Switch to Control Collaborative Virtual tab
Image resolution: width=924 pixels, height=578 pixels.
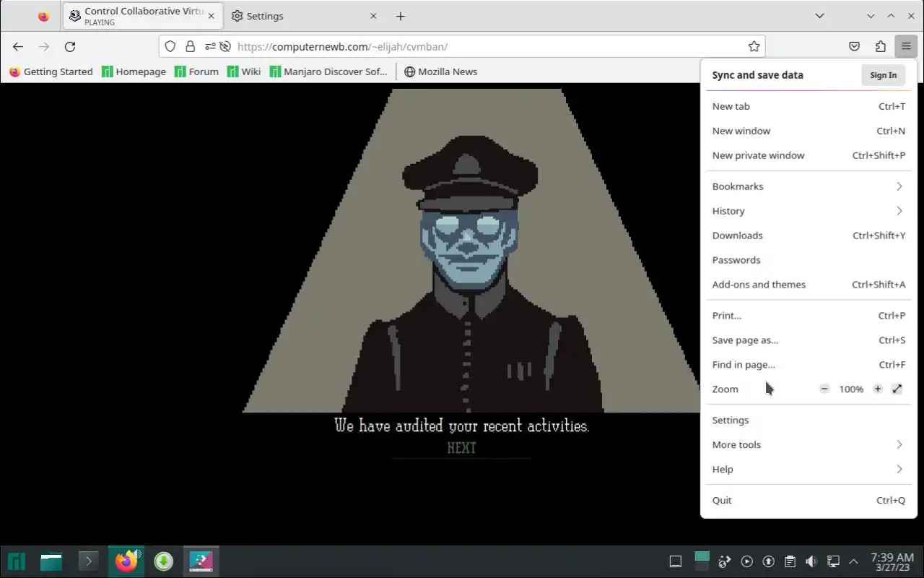click(x=141, y=16)
